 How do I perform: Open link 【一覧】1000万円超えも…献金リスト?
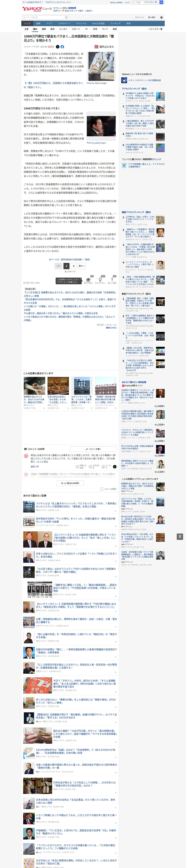53,85
